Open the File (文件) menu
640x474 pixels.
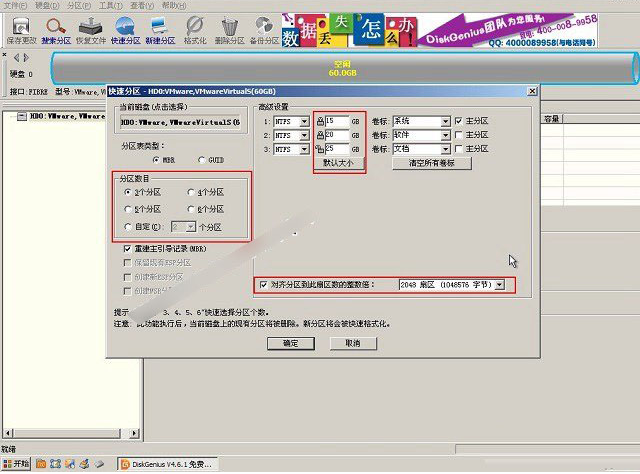tap(15, 6)
